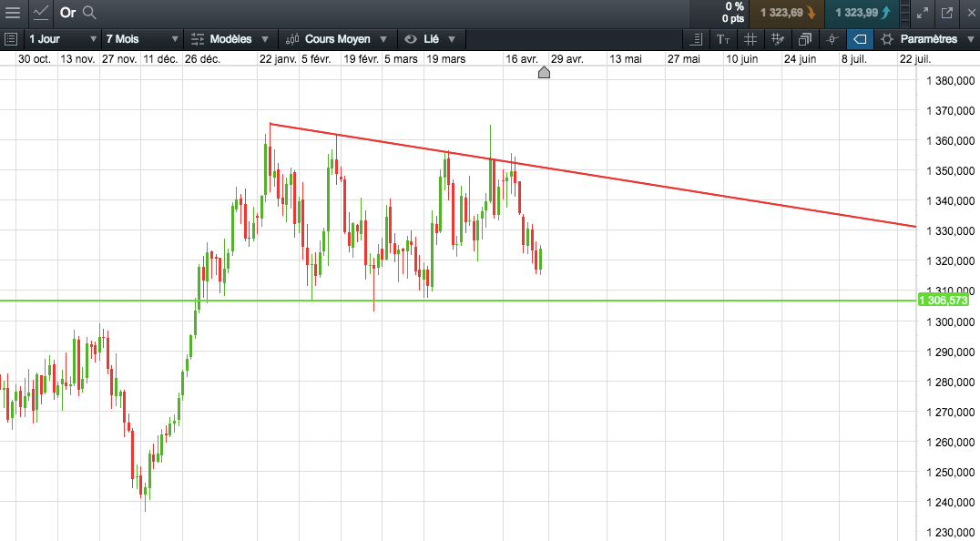Viewport: 980px width, 541px height.
Task: Click the stacked segments indicator beside buy price
Action: coord(905,13)
